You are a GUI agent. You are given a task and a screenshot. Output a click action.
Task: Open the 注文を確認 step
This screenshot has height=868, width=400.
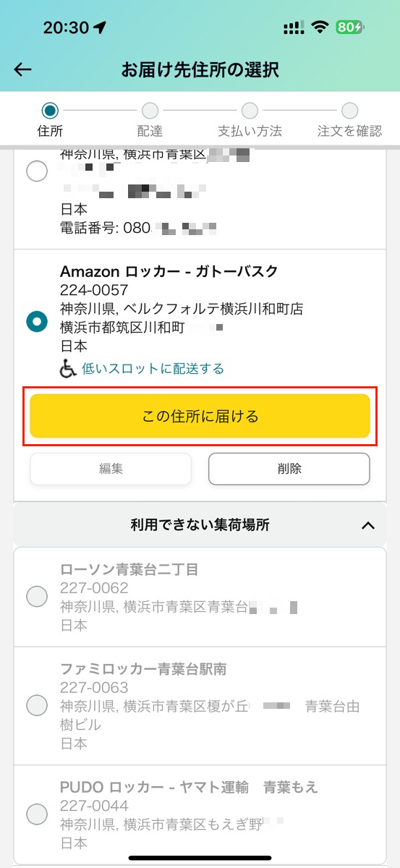[x=349, y=120]
